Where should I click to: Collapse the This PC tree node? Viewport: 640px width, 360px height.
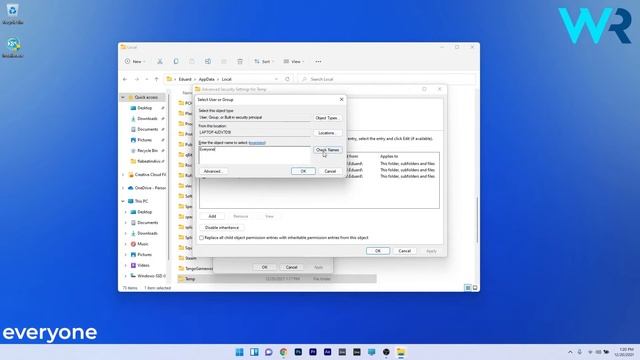point(123,201)
